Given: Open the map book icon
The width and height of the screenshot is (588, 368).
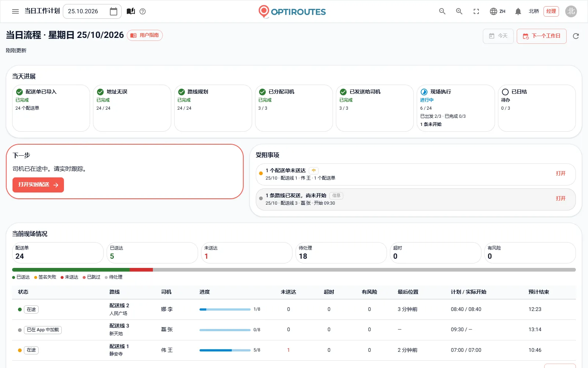Looking at the screenshot, I should [131, 11].
